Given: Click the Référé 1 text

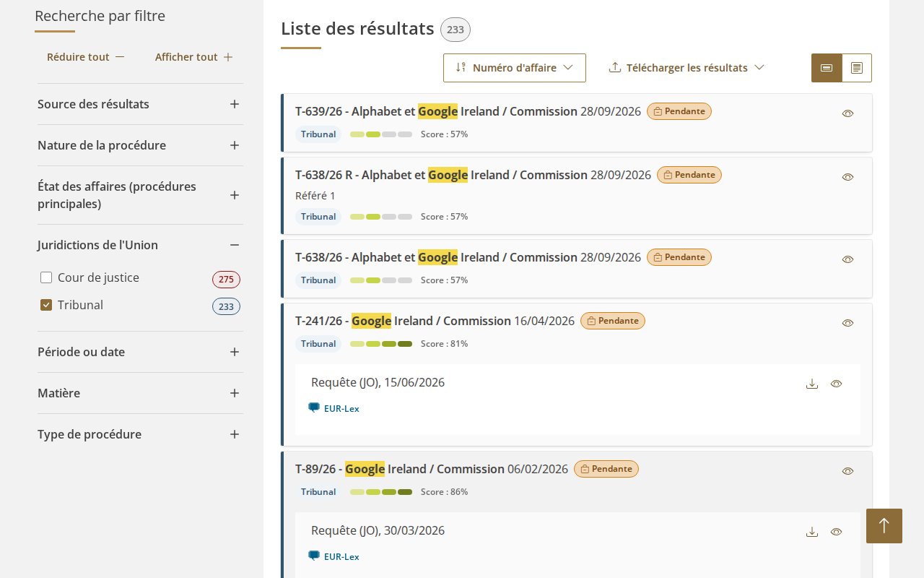Looking at the screenshot, I should tap(315, 196).
